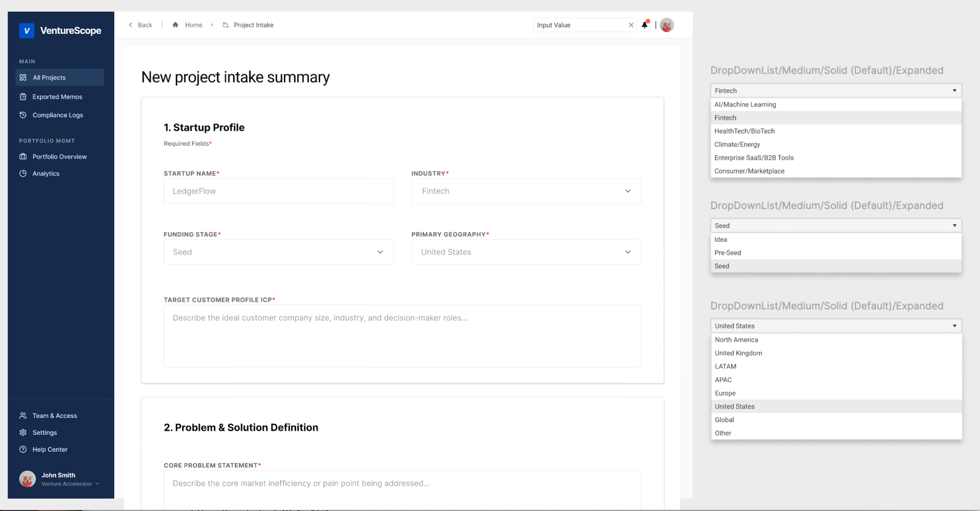Open Analytics in the sidebar
Viewport: 980px width, 511px height.
pyautogui.click(x=46, y=174)
